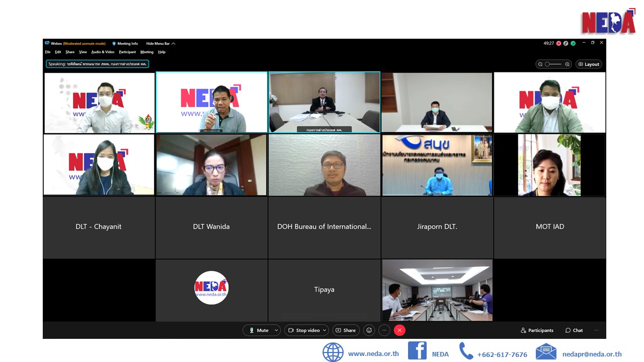This screenshot has width=644, height=362.
Task: Click the Facebook icon in footer
Action: 417,350
